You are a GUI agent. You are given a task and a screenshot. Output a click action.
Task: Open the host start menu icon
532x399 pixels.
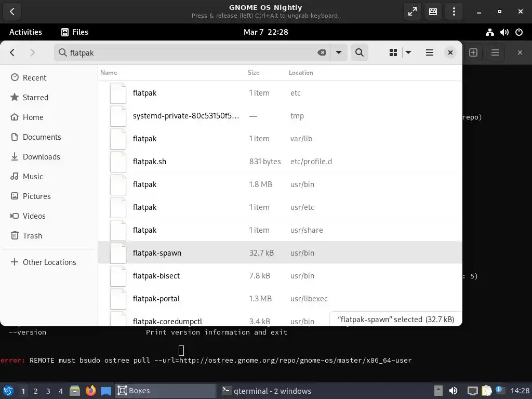[8, 391]
